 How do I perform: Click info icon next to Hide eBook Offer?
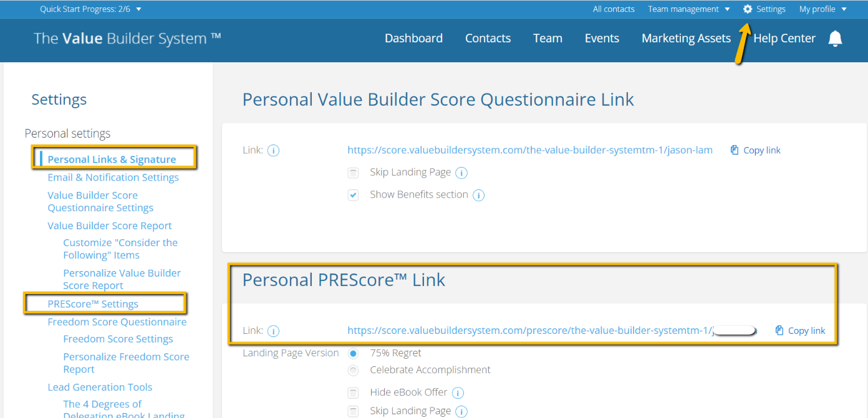[458, 392]
